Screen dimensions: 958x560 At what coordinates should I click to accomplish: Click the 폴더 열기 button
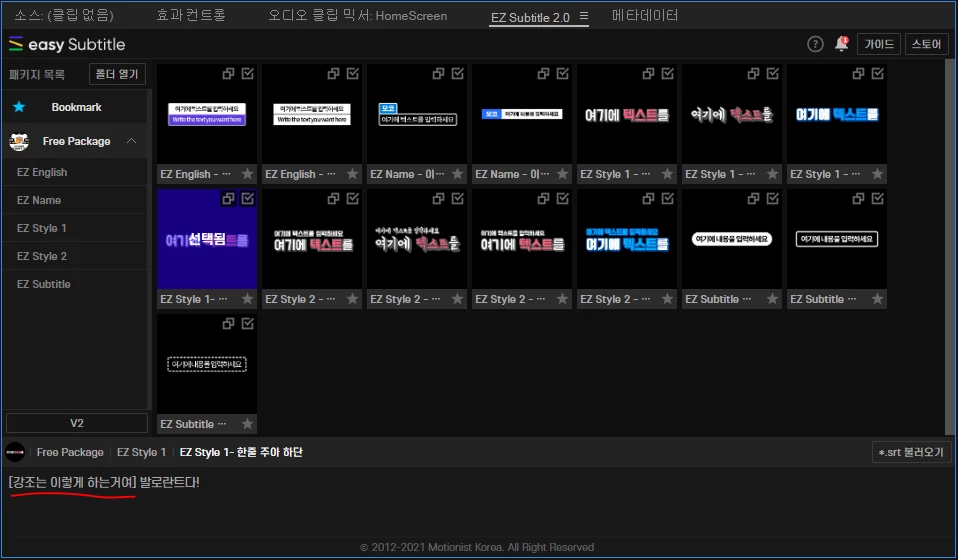pyautogui.click(x=117, y=74)
